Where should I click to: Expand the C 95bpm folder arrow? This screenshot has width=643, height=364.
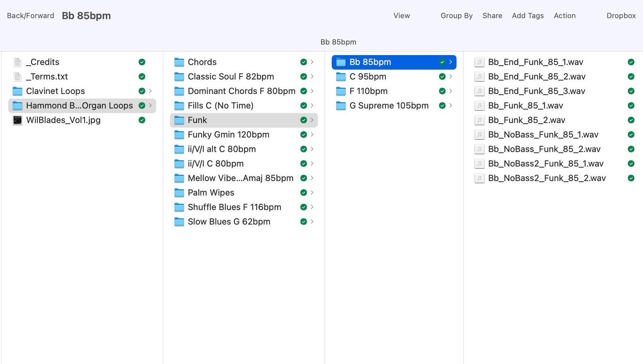pyautogui.click(x=450, y=77)
